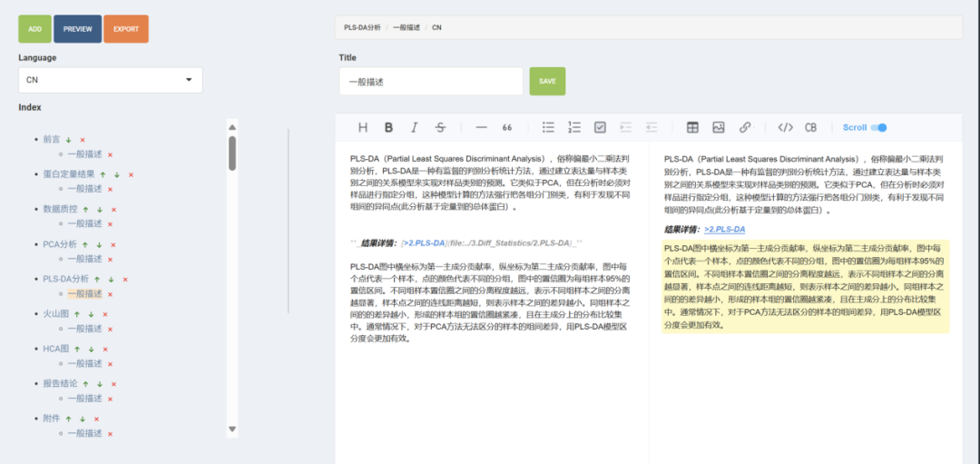Viewport: 980px width, 464px height.
Task: Delete the HCA图 section
Action: click(105, 350)
